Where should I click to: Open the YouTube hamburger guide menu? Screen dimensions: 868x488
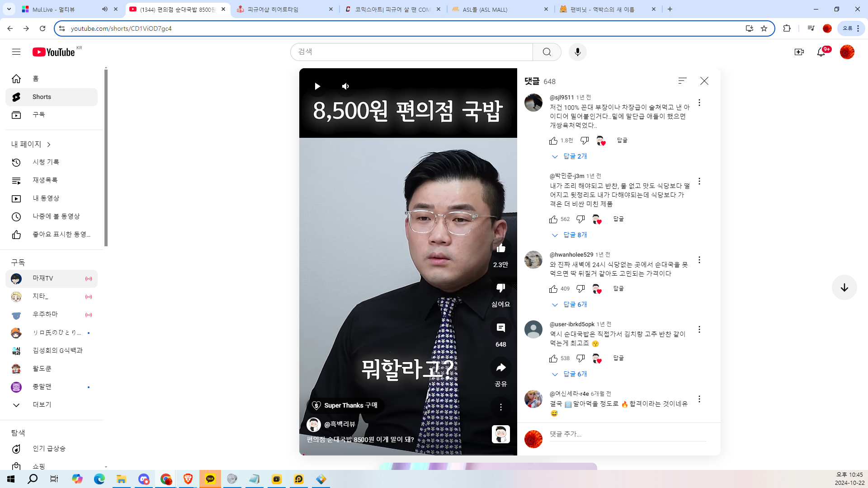pyautogui.click(x=16, y=52)
